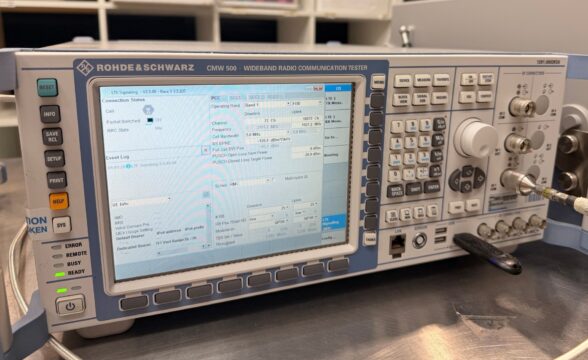Tap the MEASURE key
Viewport: 588px width, 360px height.
(x=423, y=80)
